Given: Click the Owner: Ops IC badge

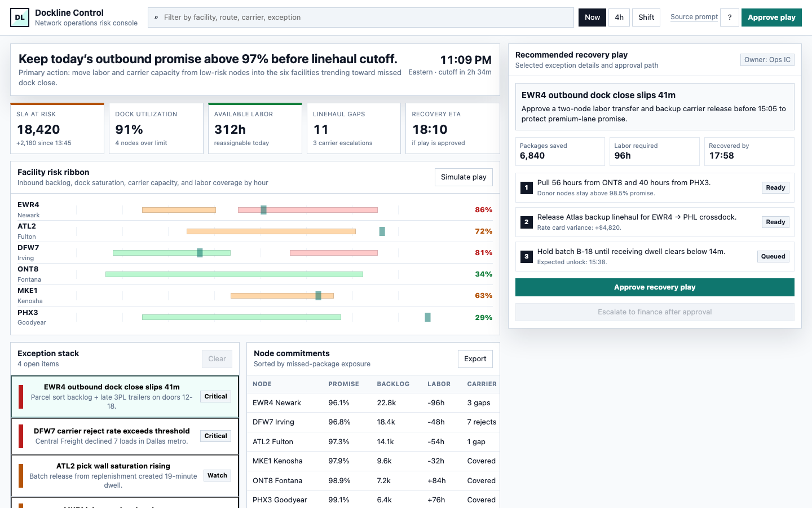Looking at the screenshot, I should [x=767, y=60].
